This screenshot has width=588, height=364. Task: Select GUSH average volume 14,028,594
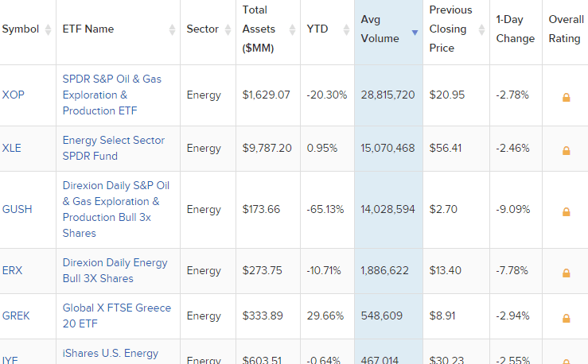coord(387,209)
